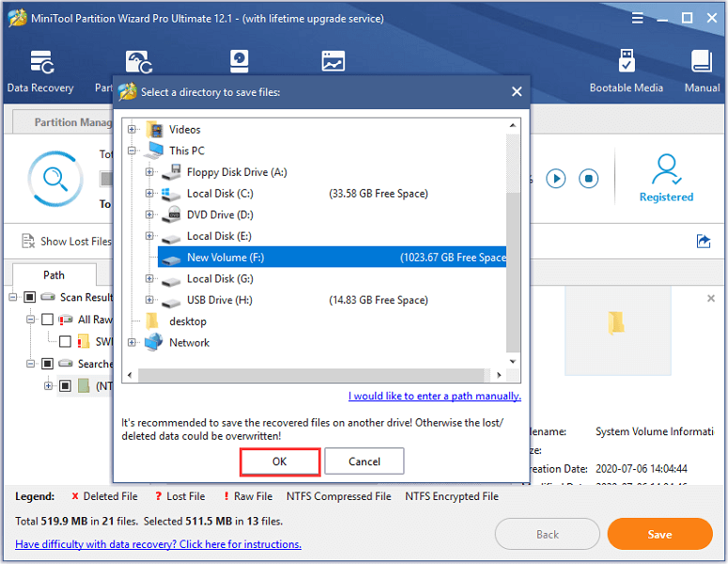Viewport: 728px width, 564px height.
Task: Open data recovery instructions link
Action: click(x=159, y=544)
